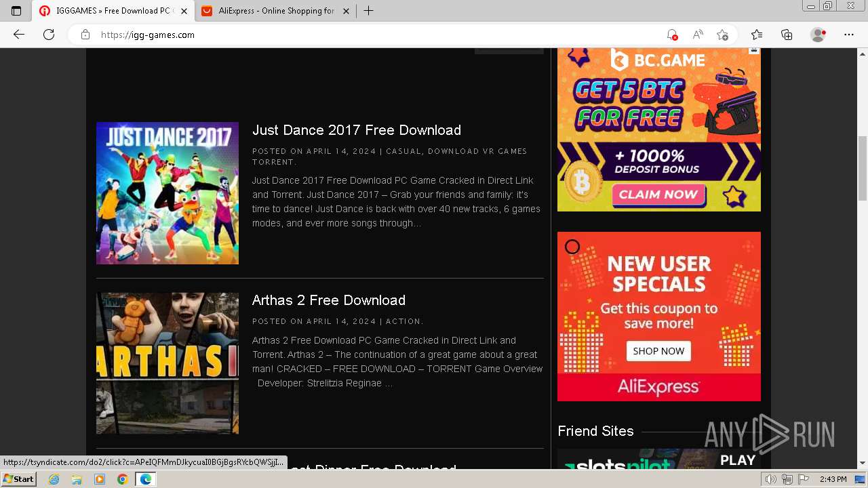Open the browser profile avatar
Viewport: 868px width, 488px height.
click(818, 35)
